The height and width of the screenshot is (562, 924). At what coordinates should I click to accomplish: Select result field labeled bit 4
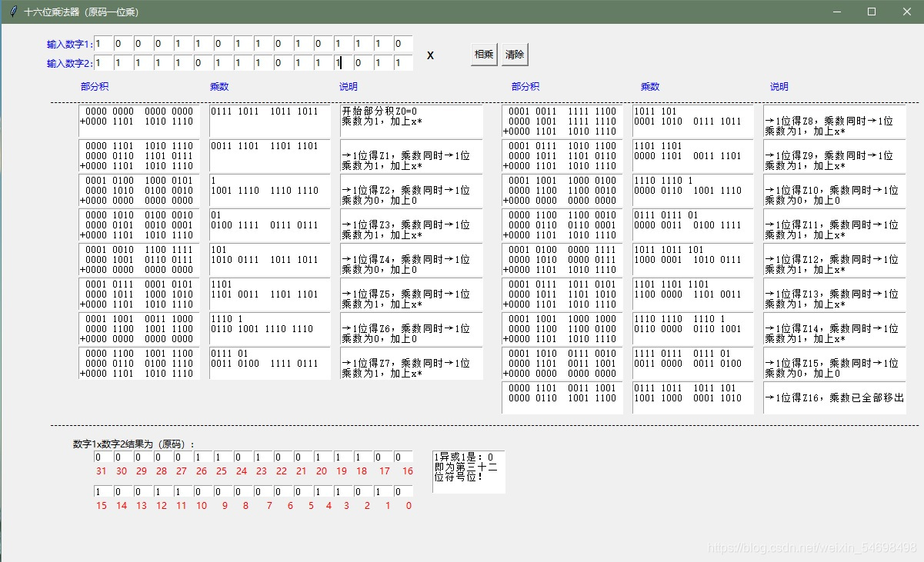(323, 491)
